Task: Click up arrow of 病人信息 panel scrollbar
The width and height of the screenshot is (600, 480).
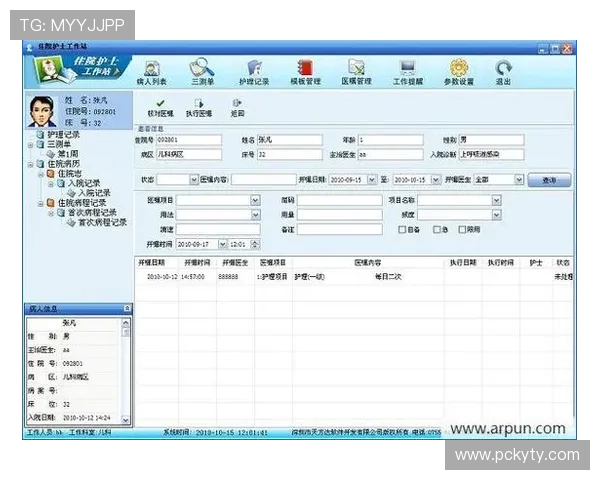Action: point(126,323)
